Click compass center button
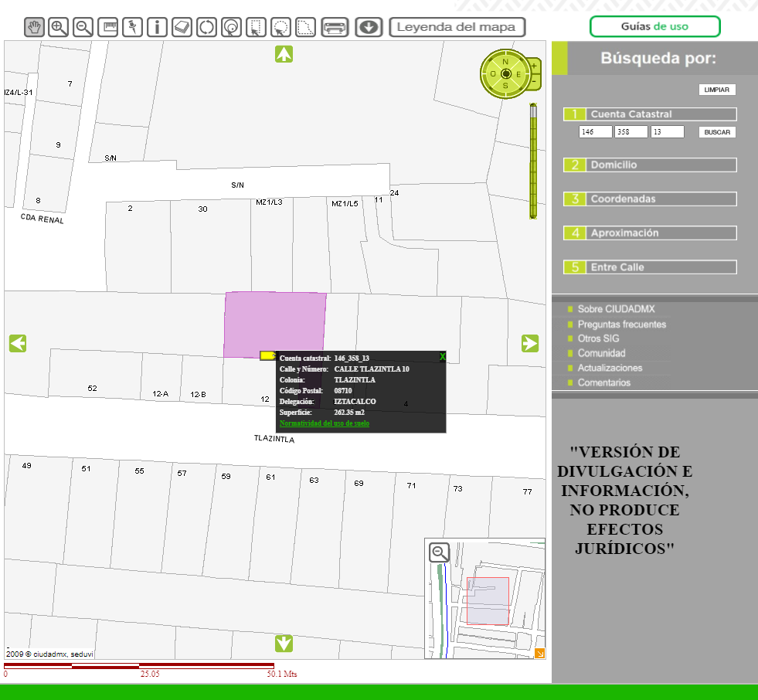This screenshot has height=700, width=758. [505, 74]
